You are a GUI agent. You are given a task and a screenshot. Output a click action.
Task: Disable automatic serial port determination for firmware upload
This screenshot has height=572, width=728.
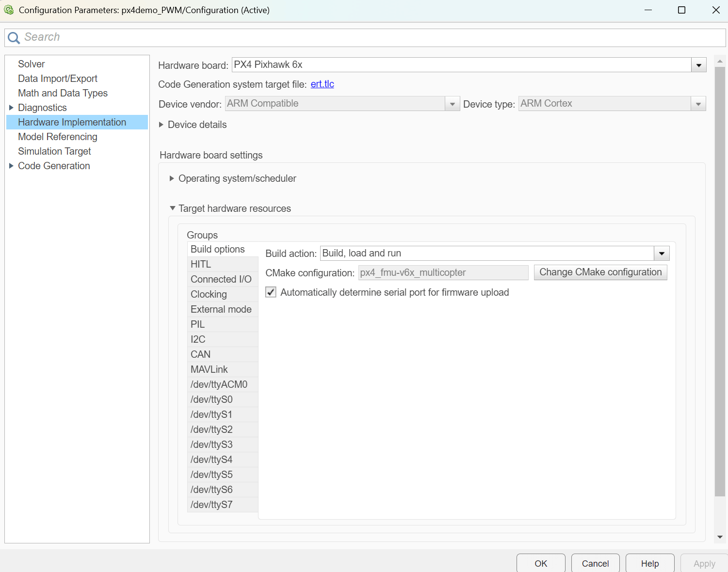[x=271, y=292]
